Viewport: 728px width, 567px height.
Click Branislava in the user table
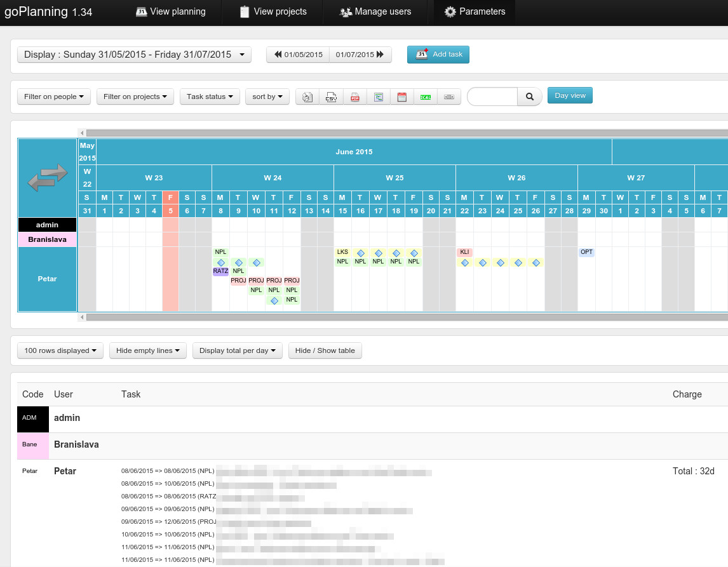76,444
